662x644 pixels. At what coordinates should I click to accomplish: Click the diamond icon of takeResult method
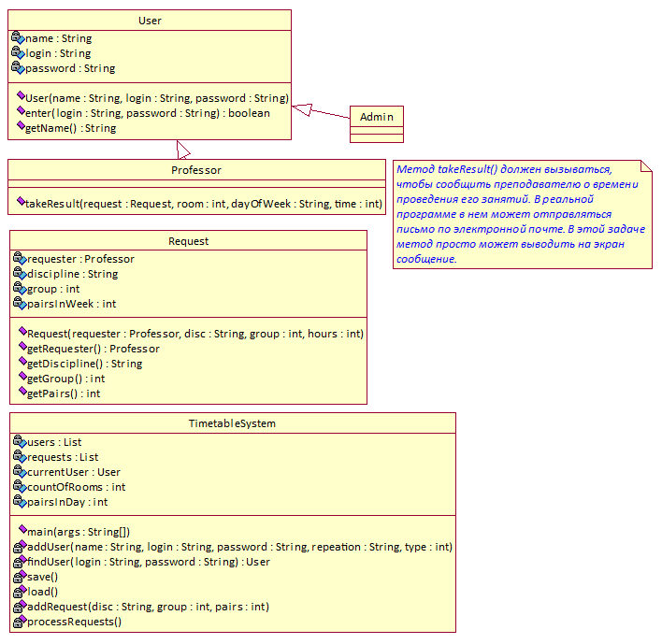tap(21, 201)
